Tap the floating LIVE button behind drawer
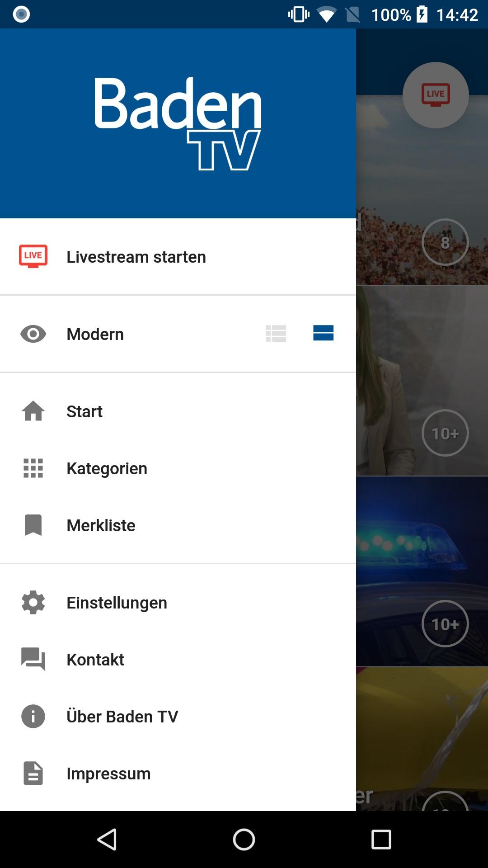Screen dimensions: 488x868 tap(436, 95)
